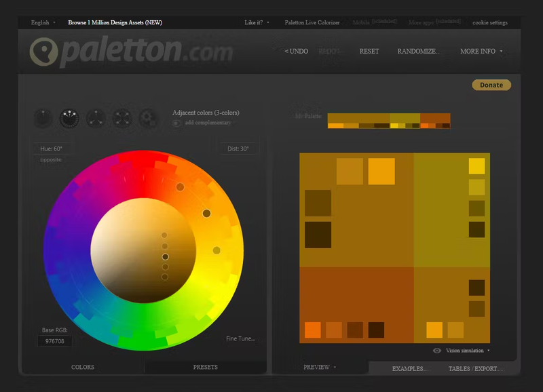Click the yellow secondary hue dot on wheel

pos(217,250)
